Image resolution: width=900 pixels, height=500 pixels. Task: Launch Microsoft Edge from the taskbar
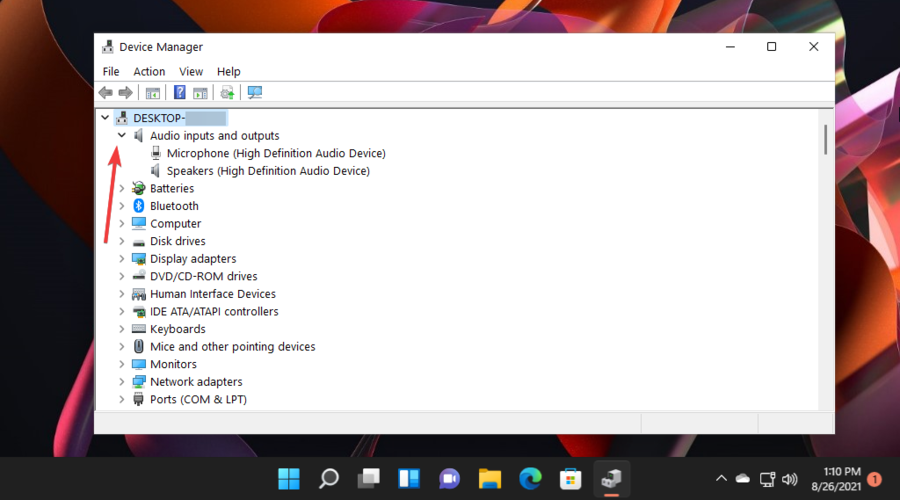tap(530, 478)
